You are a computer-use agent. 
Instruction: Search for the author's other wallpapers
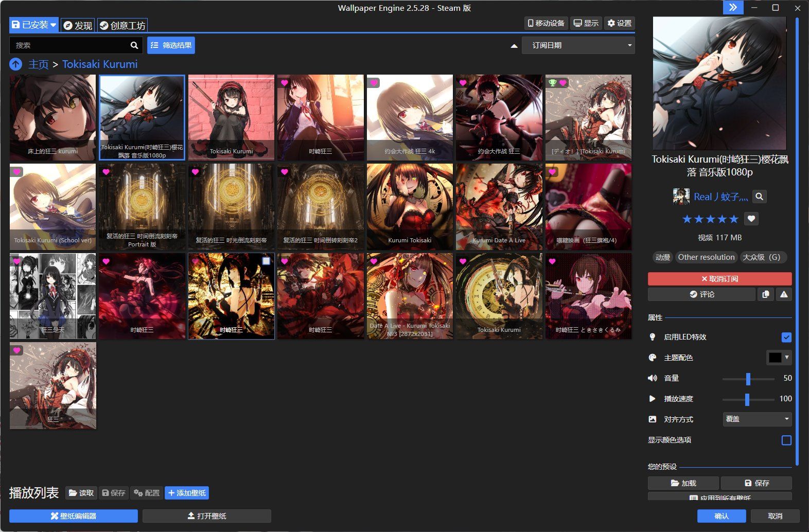pyautogui.click(x=759, y=197)
